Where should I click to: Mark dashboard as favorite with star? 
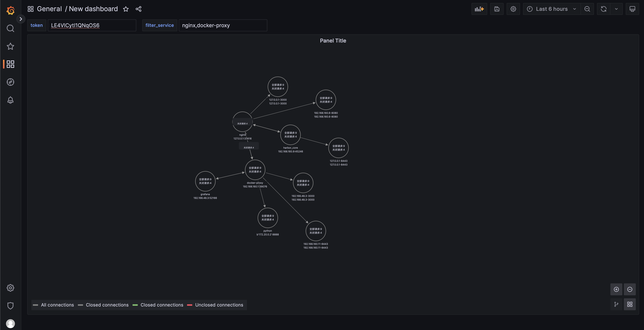click(126, 9)
